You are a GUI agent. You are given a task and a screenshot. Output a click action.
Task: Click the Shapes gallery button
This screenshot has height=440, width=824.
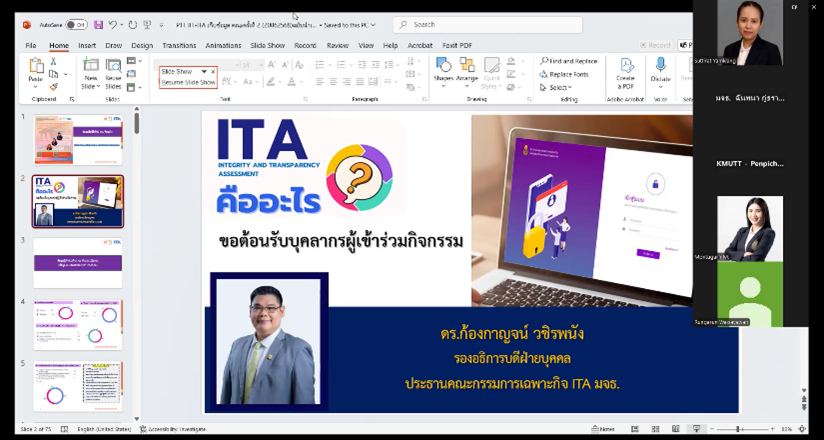click(444, 74)
